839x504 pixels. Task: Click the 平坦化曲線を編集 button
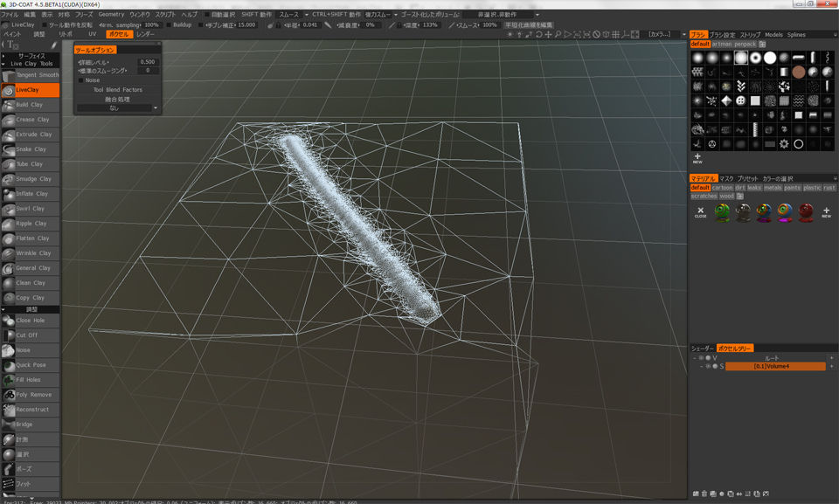529,25
